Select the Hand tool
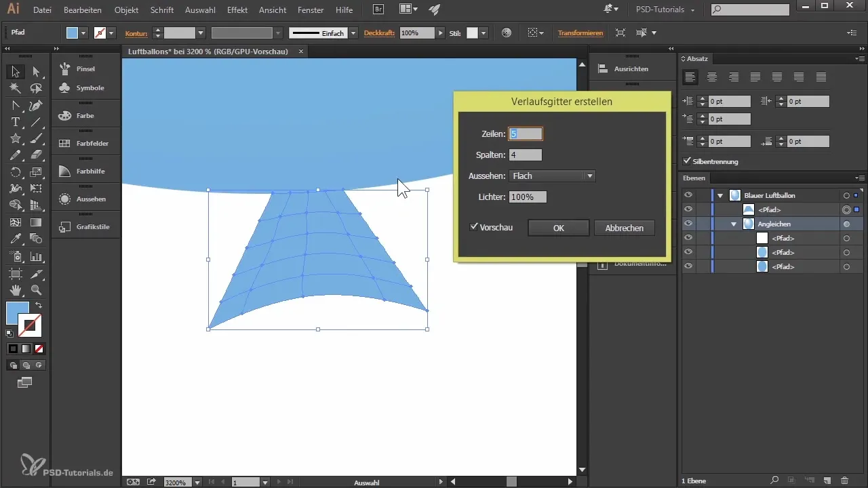The height and width of the screenshot is (488, 868). point(15,289)
